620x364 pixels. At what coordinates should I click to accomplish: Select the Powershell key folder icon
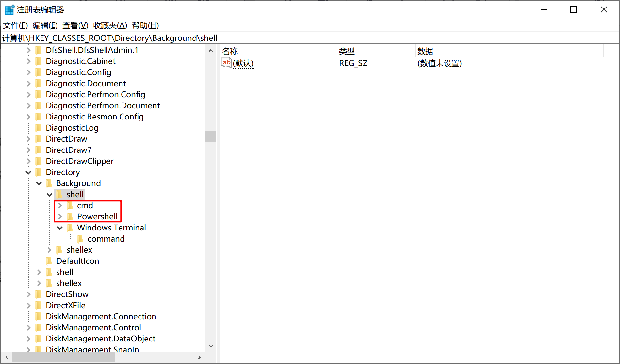[70, 216]
